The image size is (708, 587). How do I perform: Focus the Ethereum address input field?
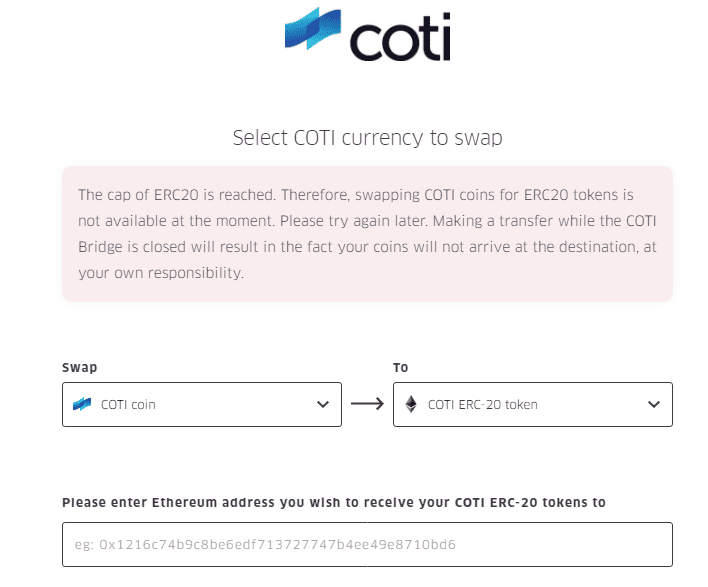(x=368, y=545)
